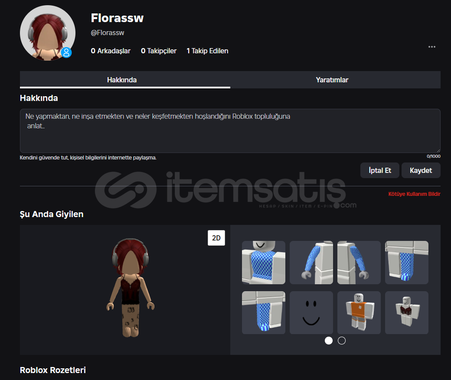This screenshot has height=380, width=451.
Task: Open the orange shirt outfit item
Action: click(359, 313)
